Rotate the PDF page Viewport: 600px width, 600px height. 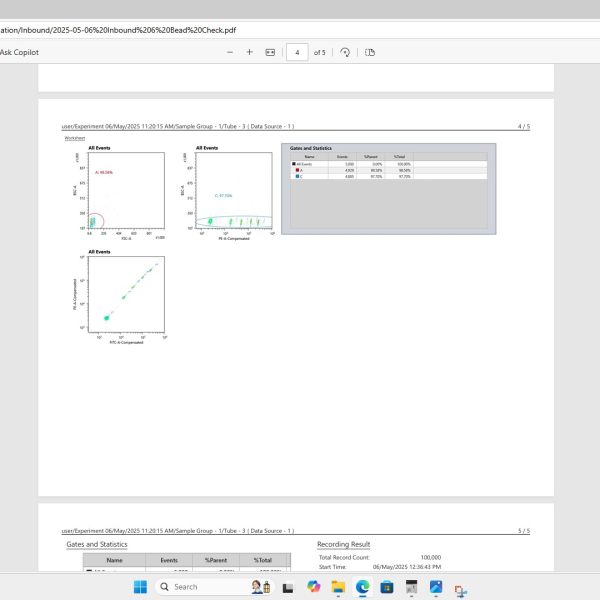pyautogui.click(x=345, y=52)
